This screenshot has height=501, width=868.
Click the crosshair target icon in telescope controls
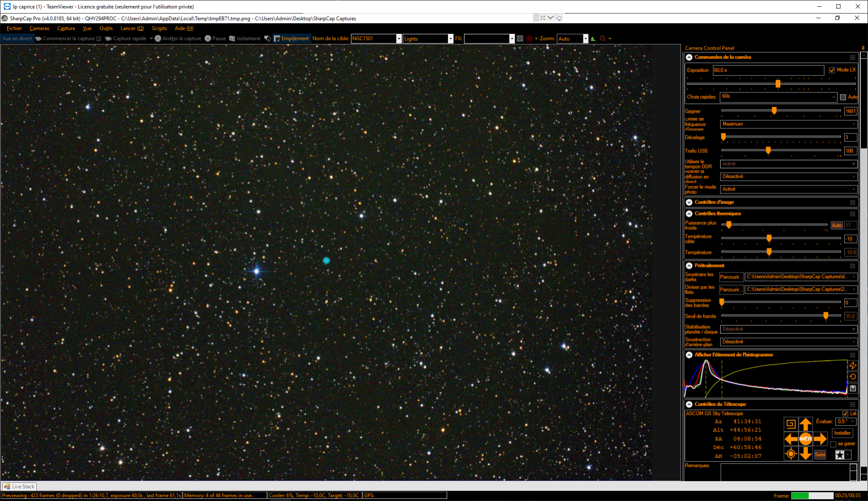pyautogui.click(x=791, y=454)
